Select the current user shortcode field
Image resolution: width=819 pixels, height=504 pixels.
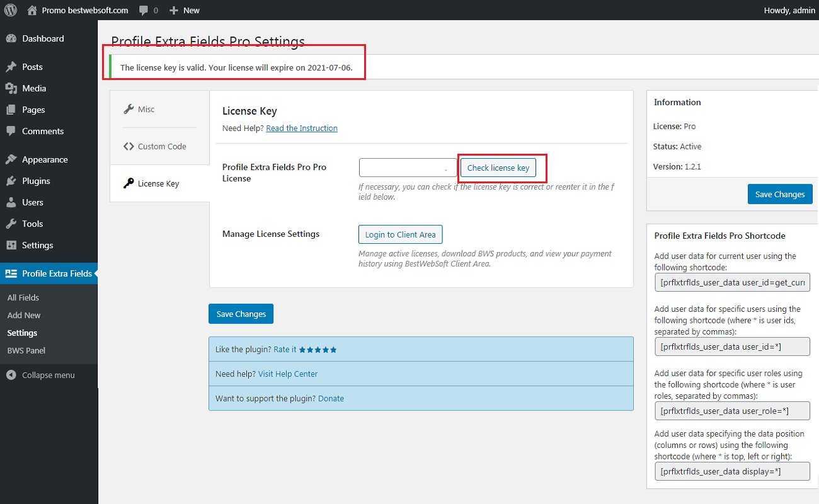[732, 283]
